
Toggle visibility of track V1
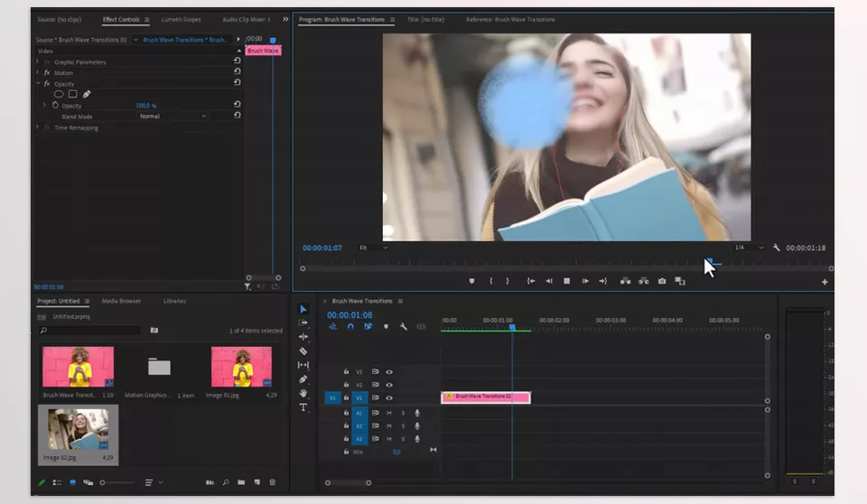tap(389, 397)
